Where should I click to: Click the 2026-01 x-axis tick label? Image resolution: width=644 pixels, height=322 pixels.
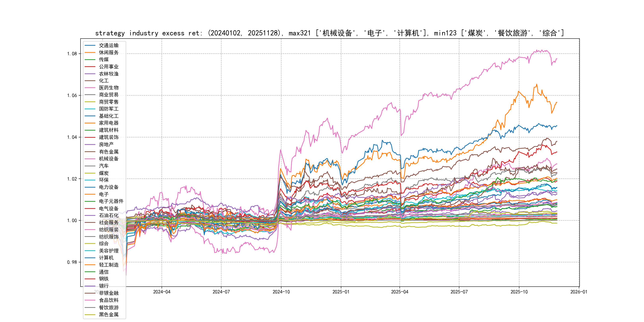[579, 292]
